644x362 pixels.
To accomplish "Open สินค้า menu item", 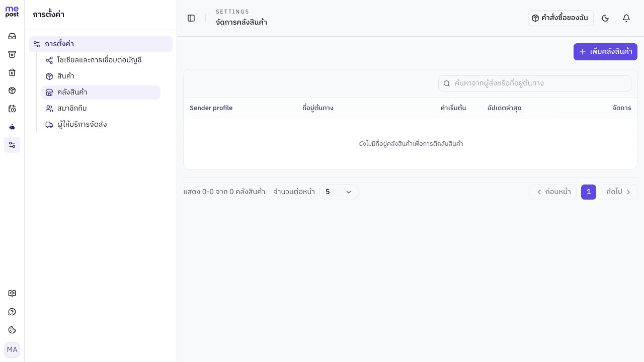I will (x=101, y=76).
